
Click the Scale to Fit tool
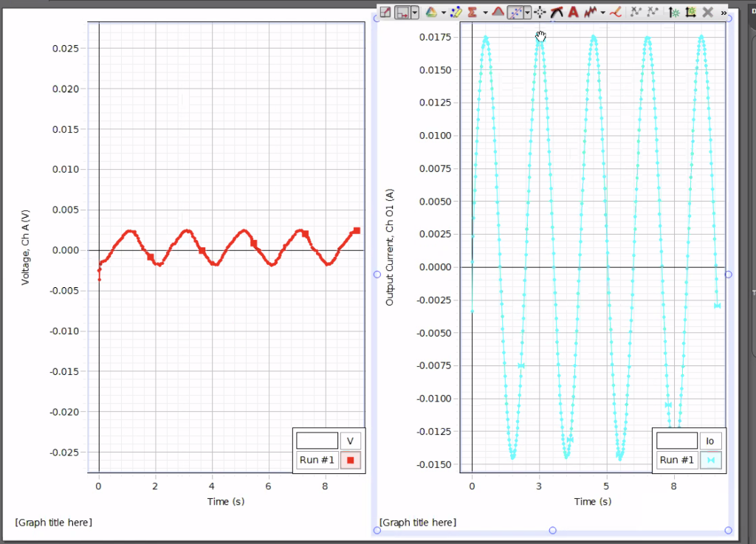coord(385,12)
